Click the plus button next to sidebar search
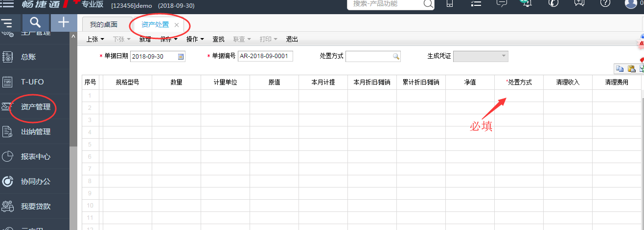 63,22
